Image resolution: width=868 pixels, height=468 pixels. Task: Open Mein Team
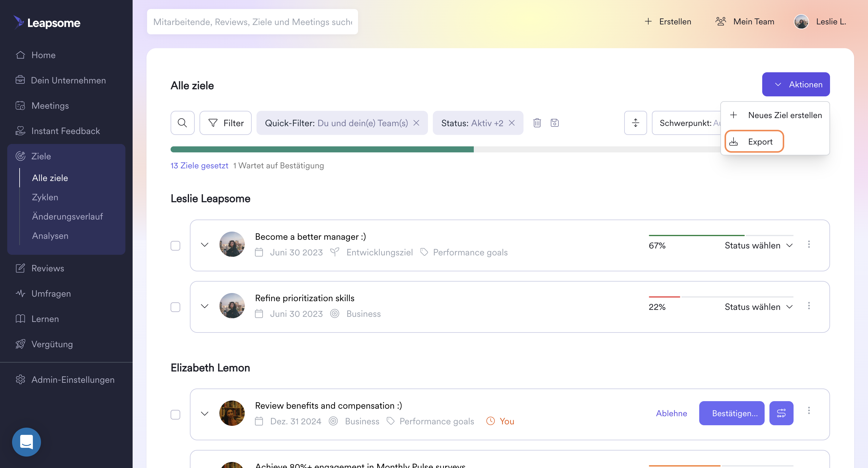pyautogui.click(x=745, y=22)
